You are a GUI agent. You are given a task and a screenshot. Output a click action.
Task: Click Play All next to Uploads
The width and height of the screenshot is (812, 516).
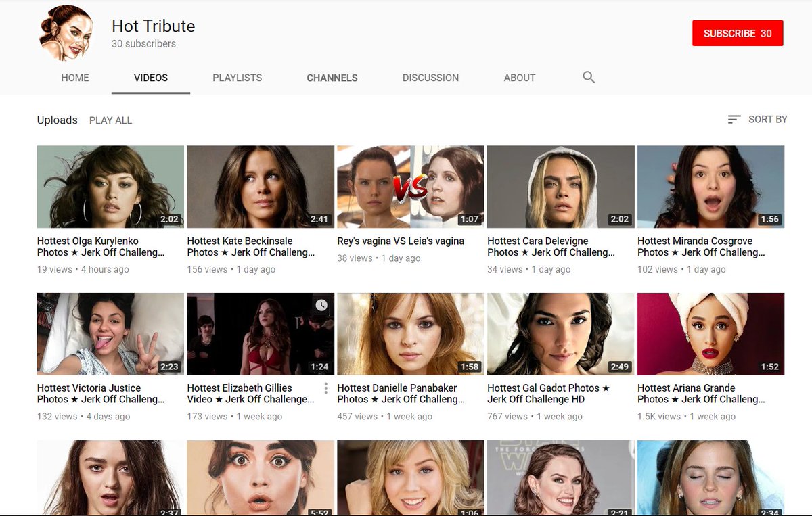111,120
